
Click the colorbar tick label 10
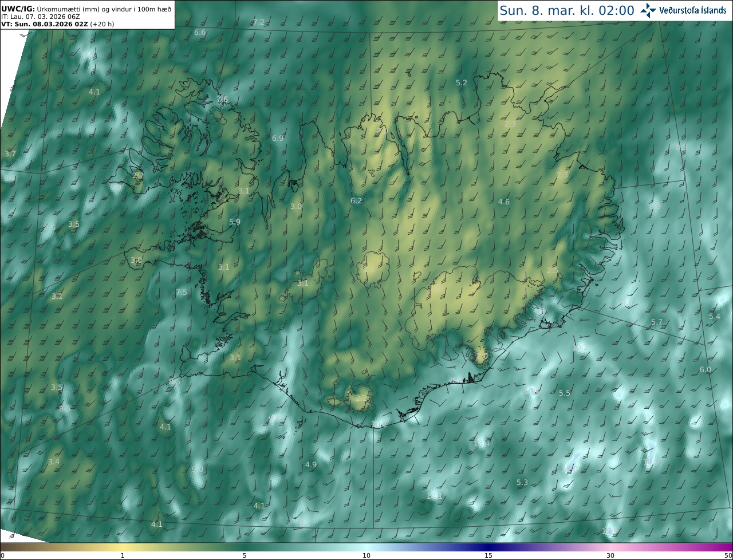click(x=366, y=555)
